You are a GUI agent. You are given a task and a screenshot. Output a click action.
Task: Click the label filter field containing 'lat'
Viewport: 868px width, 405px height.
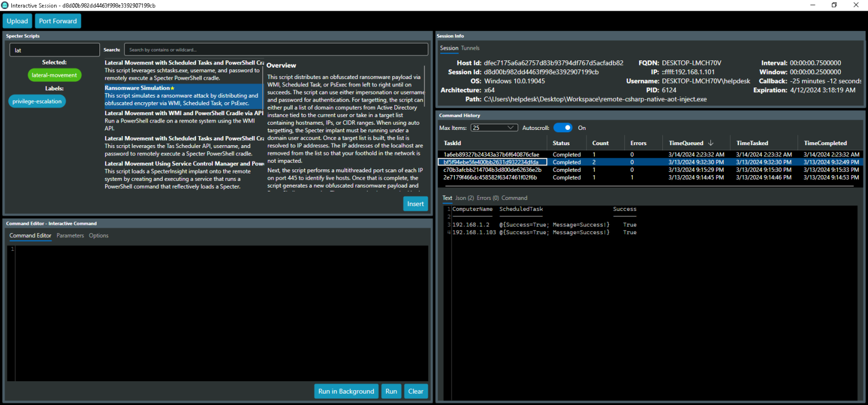[x=54, y=50]
